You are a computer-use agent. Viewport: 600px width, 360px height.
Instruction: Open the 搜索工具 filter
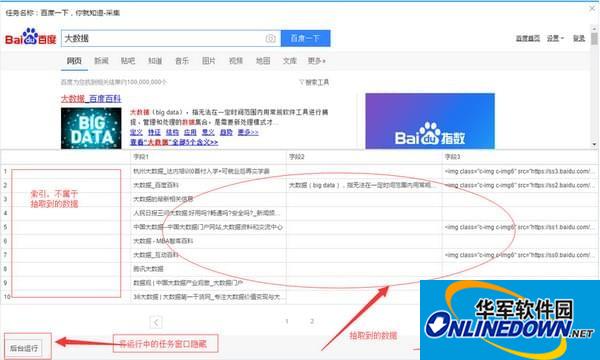point(314,82)
